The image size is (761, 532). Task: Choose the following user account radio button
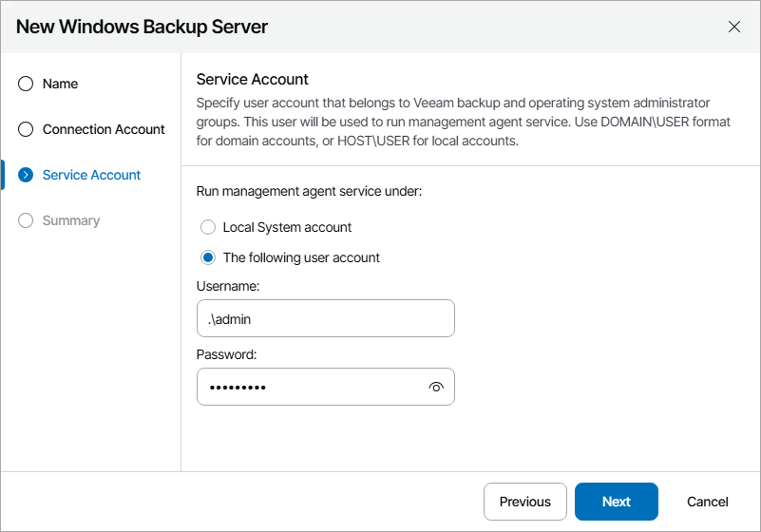208,257
